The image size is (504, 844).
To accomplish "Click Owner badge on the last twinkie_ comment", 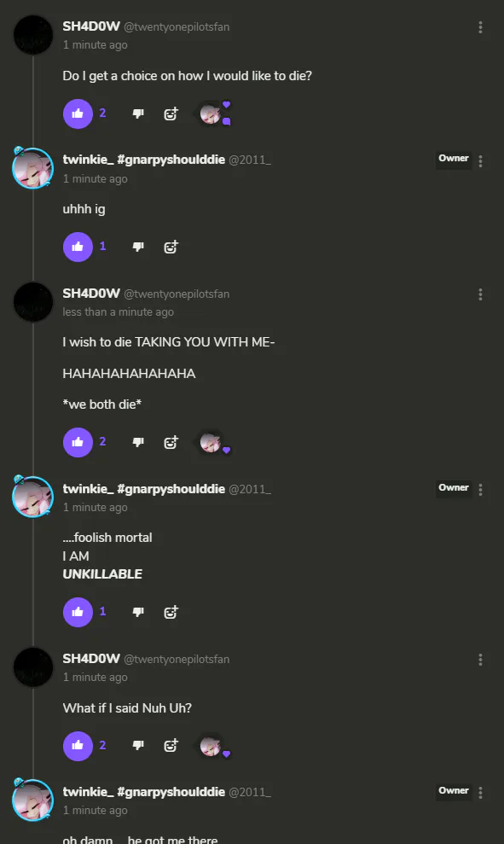I will pyautogui.click(x=454, y=791).
